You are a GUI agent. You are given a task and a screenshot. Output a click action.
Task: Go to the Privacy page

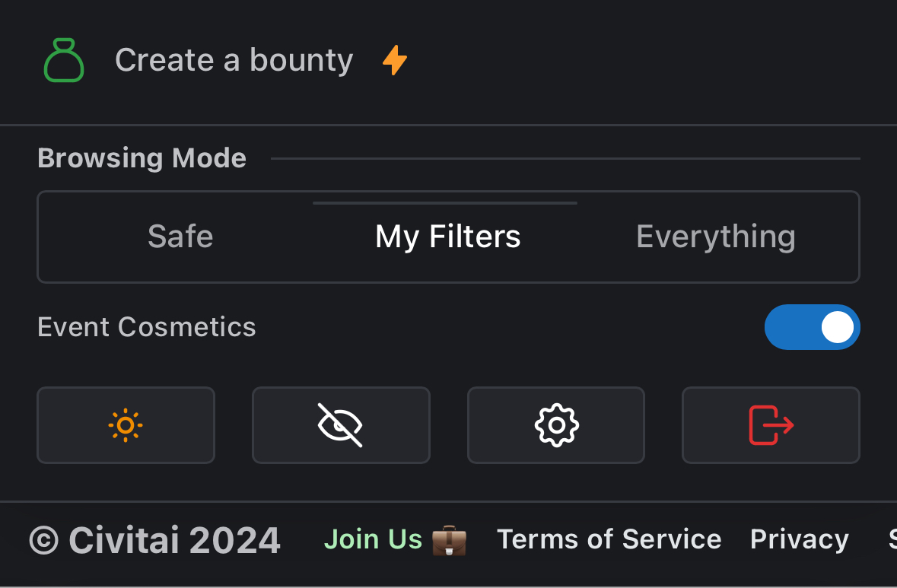tap(799, 539)
